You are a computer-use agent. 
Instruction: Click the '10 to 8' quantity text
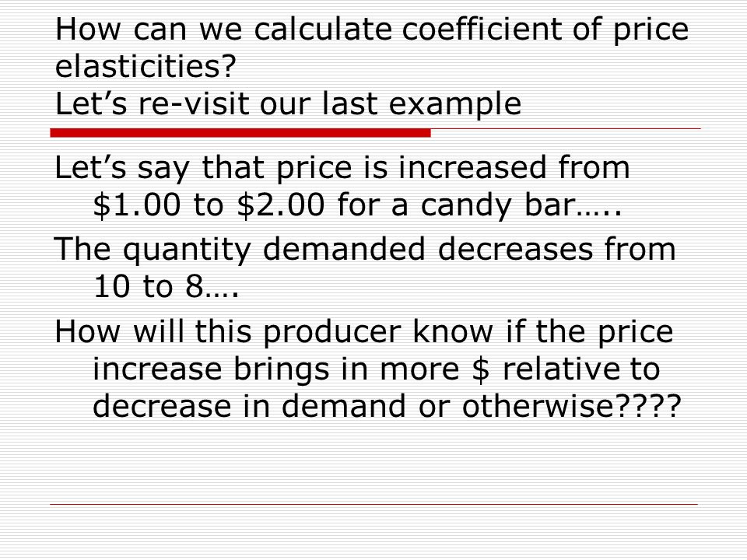148,287
